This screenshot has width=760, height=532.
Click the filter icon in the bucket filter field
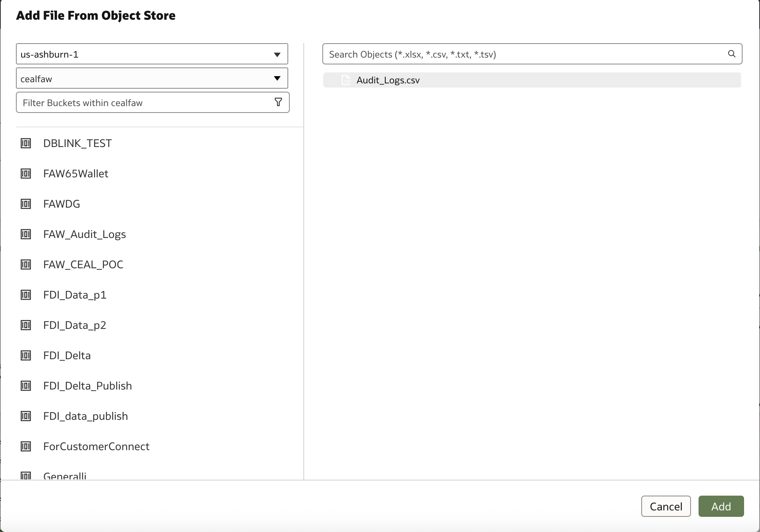278,102
